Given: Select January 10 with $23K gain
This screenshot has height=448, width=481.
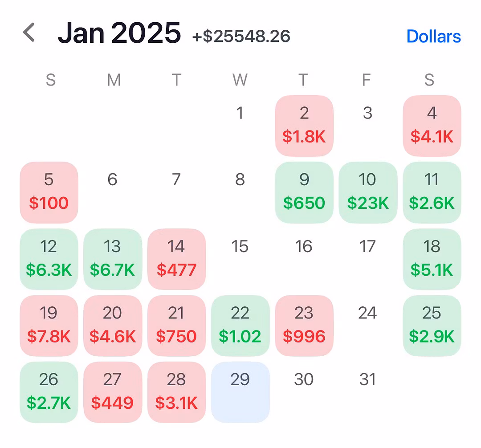Looking at the screenshot, I should tap(367, 192).
